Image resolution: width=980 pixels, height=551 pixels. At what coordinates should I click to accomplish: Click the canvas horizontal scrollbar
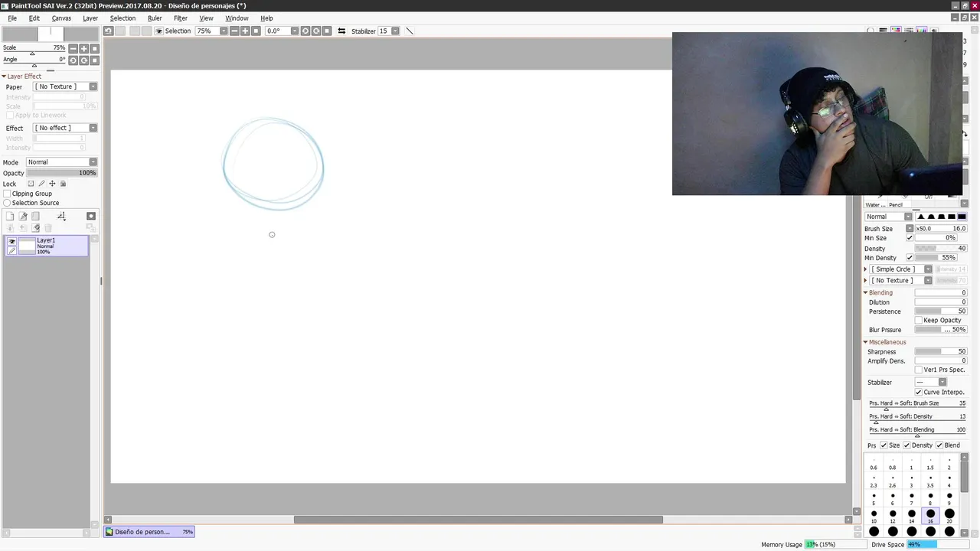[x=479, y=520]
